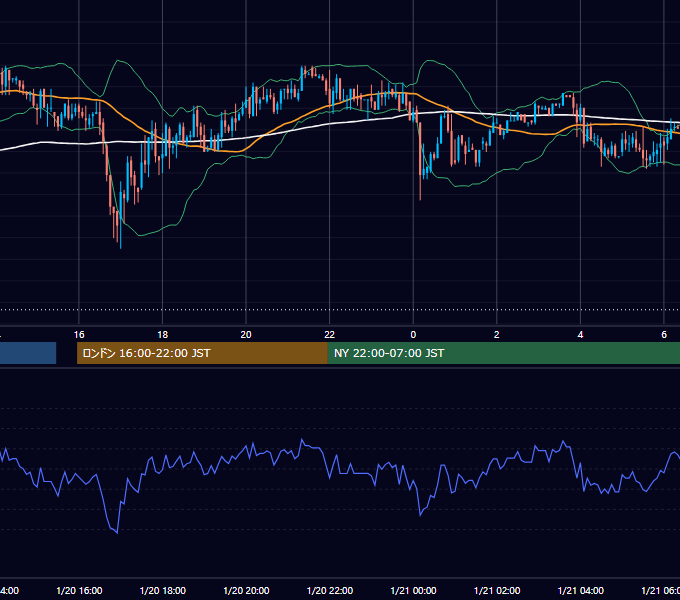Click the 1/21 00:00 date label

tap(413, 590)
